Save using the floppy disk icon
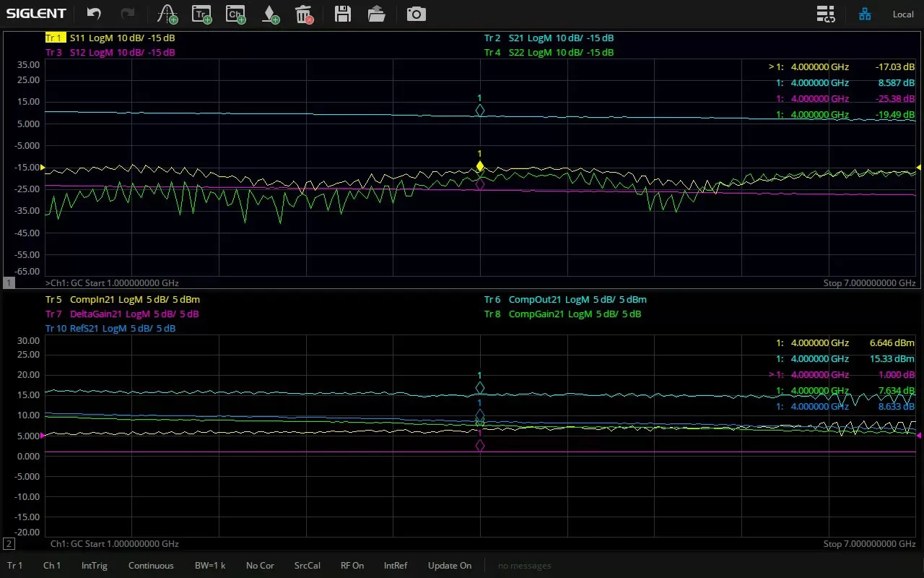The image size is (924, 578). point(343,14)
